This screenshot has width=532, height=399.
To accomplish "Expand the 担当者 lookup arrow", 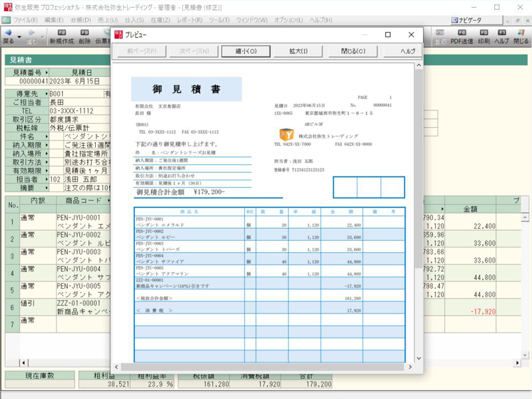I will (x=47, y=179).
